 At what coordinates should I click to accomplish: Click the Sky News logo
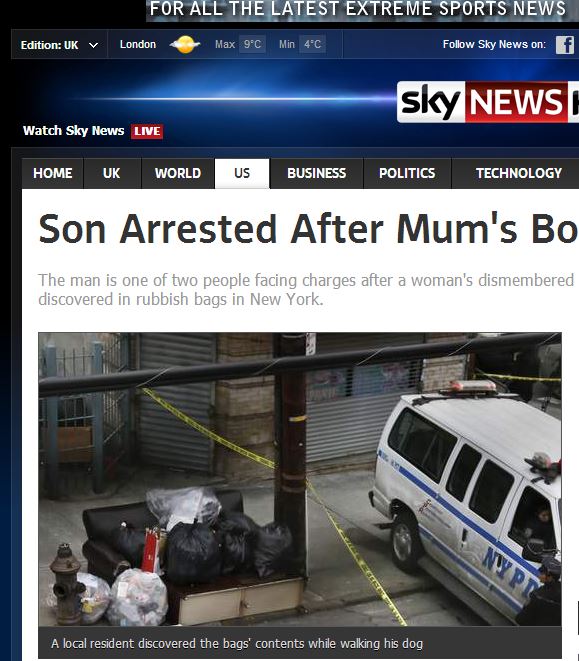pos(488,102)
